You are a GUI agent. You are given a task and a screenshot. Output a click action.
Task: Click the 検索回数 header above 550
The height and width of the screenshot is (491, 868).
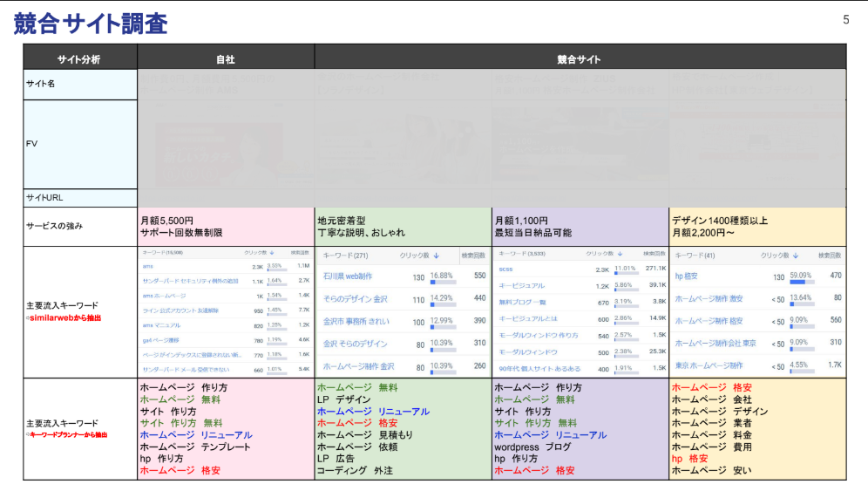coord(472,256)
